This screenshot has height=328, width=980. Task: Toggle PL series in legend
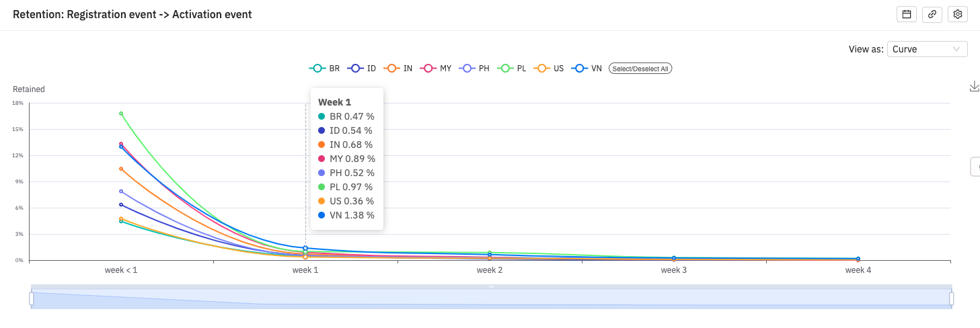click(511, 69)
